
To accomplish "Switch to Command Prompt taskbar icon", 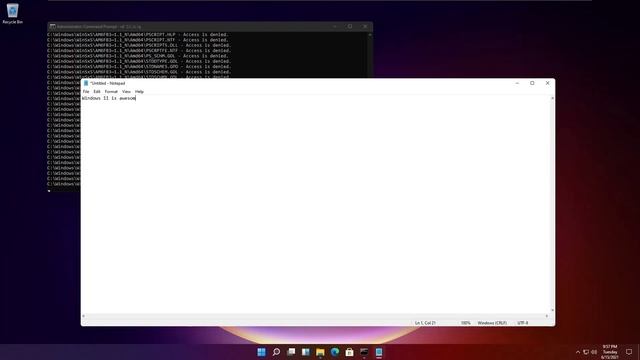I will coord(364,352).
